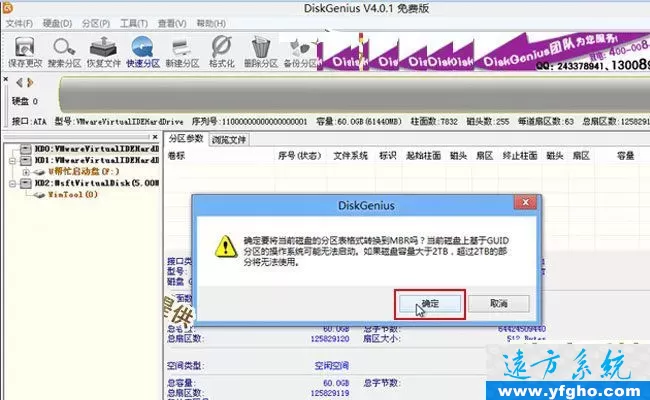Click the 起始柱面 column header
650x400 pixels.
pyautogui.click(x=423, y=156)
